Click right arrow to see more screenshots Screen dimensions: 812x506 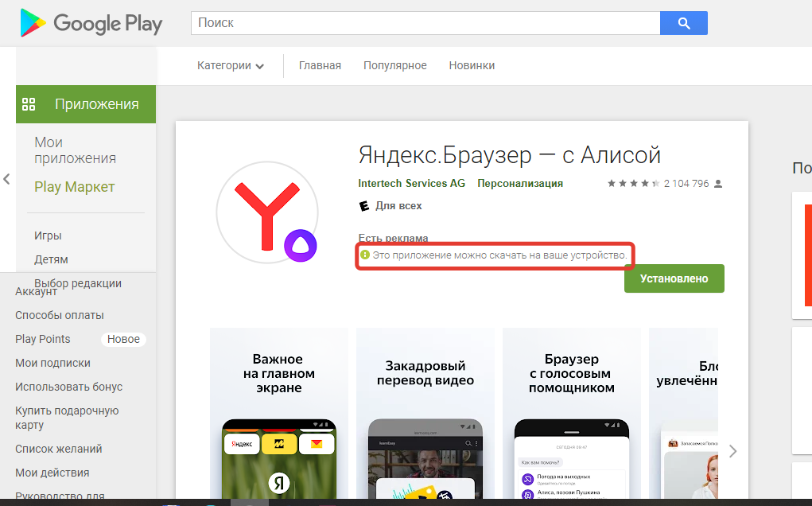pos(732,451)
